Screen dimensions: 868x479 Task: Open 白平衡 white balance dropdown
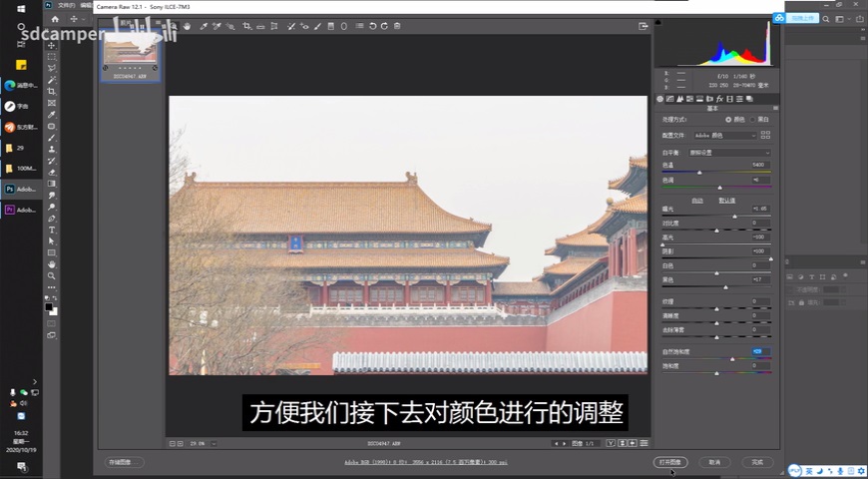coord(729,153)
